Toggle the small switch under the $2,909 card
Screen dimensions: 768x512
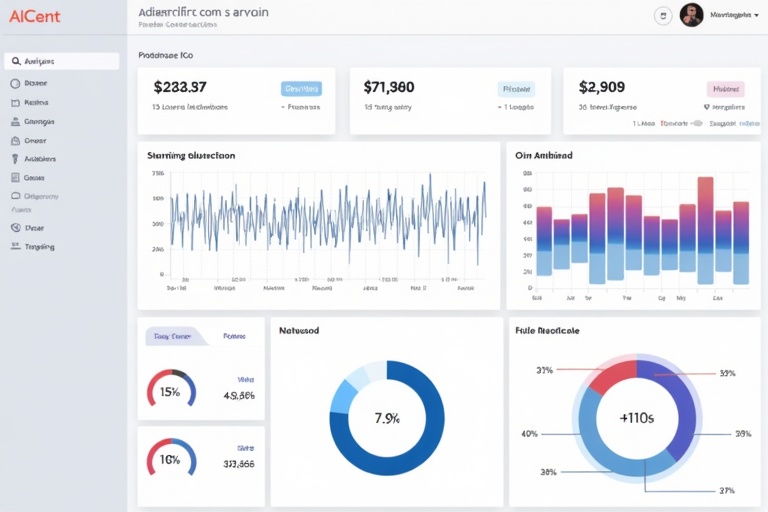[x=697, y=124]
